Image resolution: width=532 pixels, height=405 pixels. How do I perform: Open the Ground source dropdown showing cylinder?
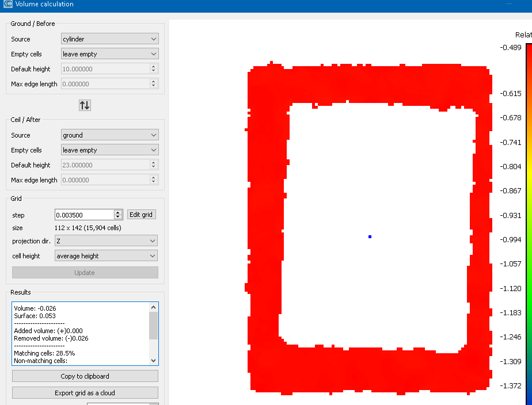click(109, 39)
